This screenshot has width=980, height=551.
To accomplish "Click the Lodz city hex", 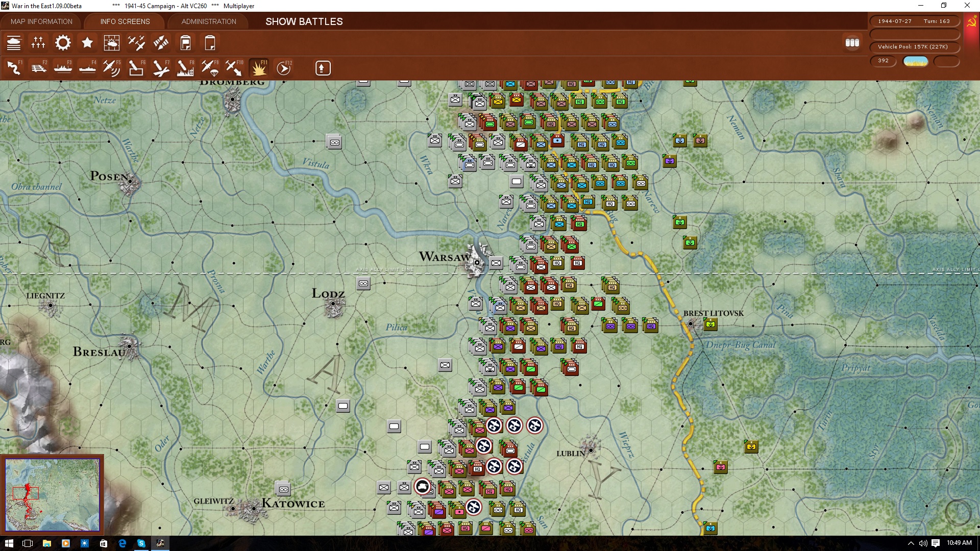I will coord(333,304).
